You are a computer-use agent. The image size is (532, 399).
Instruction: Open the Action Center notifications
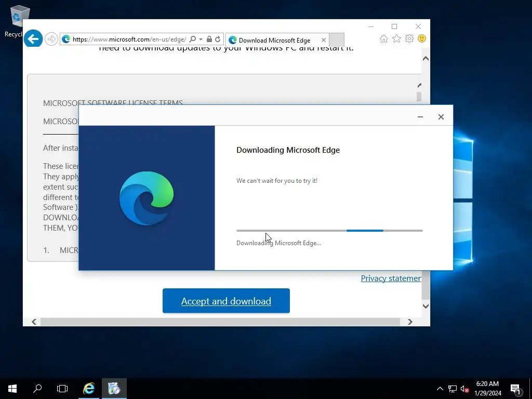tap(516, 389)
